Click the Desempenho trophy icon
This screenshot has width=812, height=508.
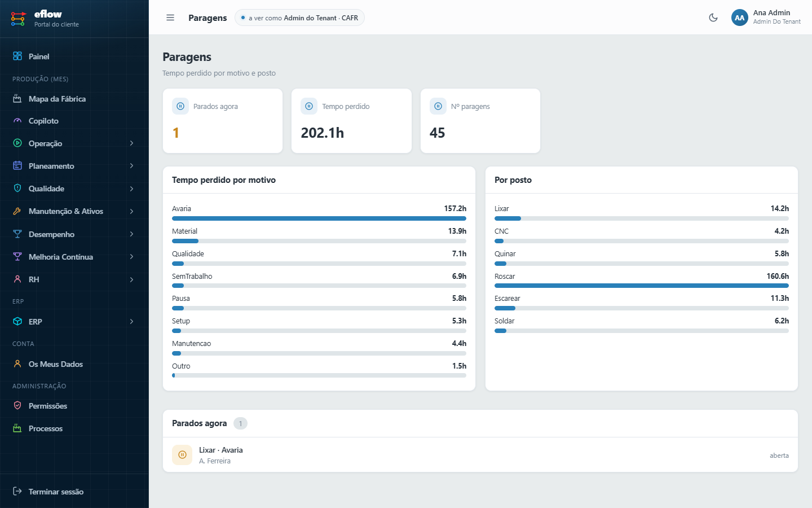17,234
